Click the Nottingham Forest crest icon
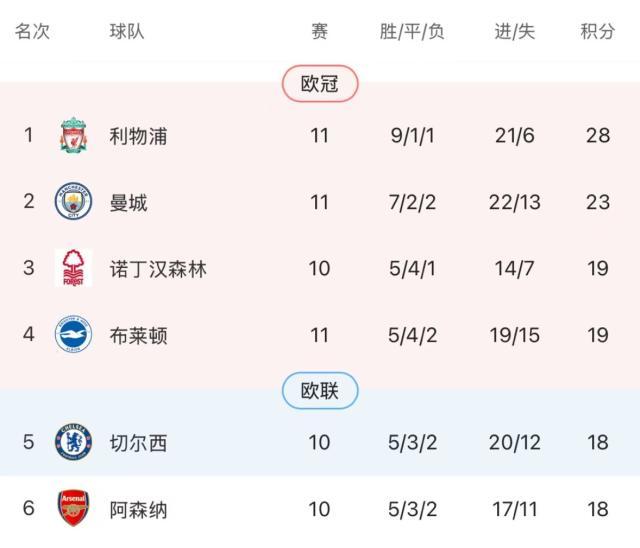The image size is (640, 548). click(73, 268)
